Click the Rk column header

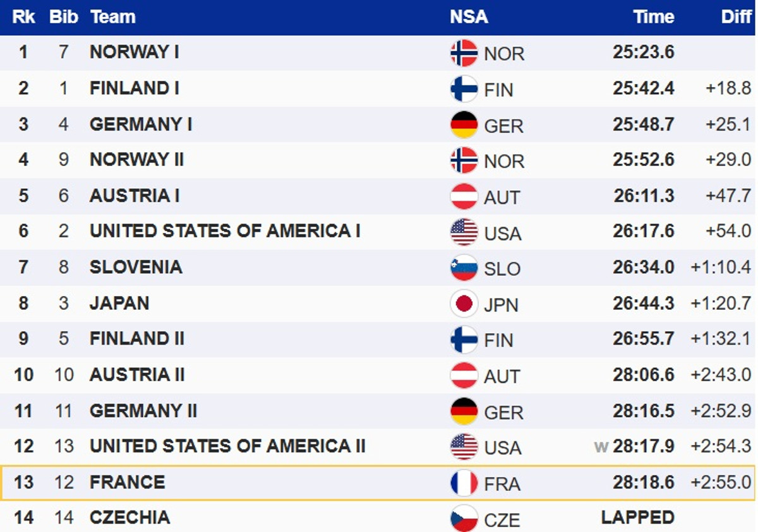24,17
